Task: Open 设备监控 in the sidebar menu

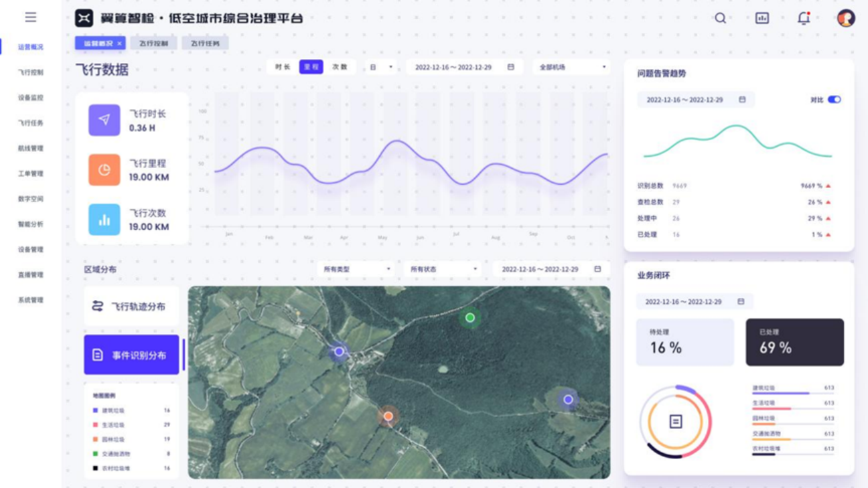Action: (31, 98)
